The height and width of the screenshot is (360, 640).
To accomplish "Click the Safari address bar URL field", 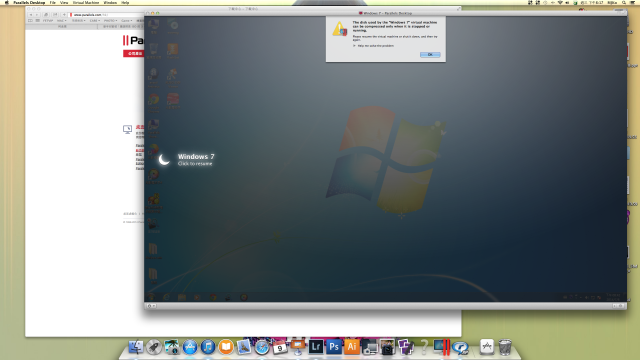I will click(107, 15).
